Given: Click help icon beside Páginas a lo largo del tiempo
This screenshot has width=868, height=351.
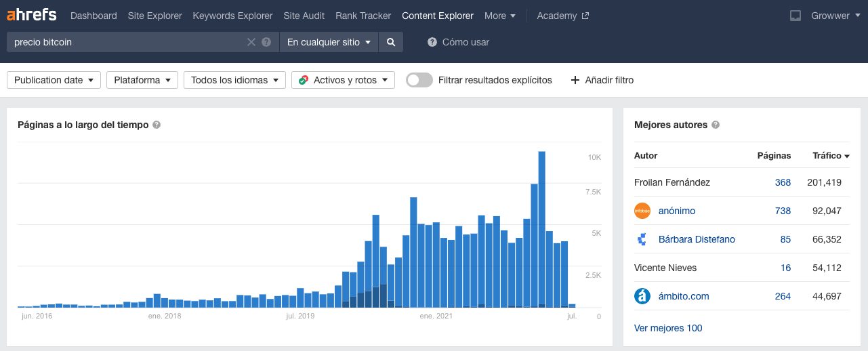Looking at the screenshot, I should pos(157,125).
